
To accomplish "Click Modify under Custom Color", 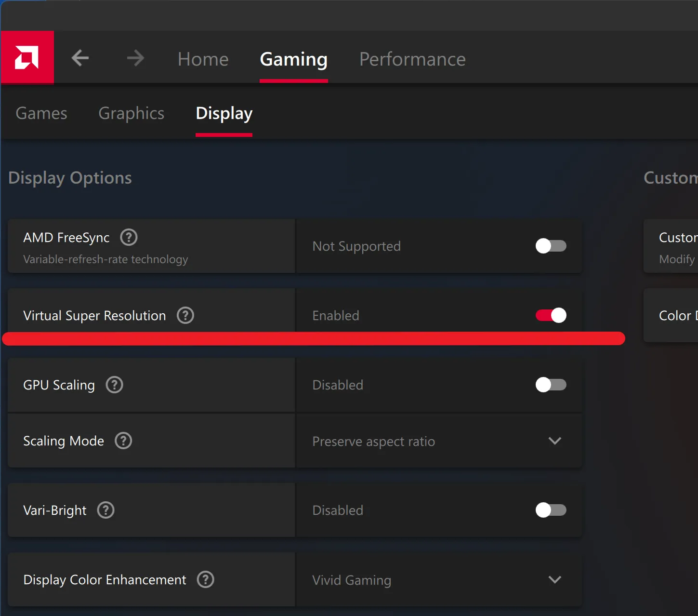I will [676, 259].
